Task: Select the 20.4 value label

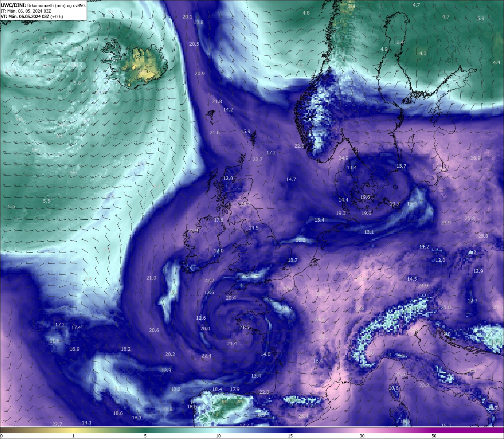Action: 231,298
